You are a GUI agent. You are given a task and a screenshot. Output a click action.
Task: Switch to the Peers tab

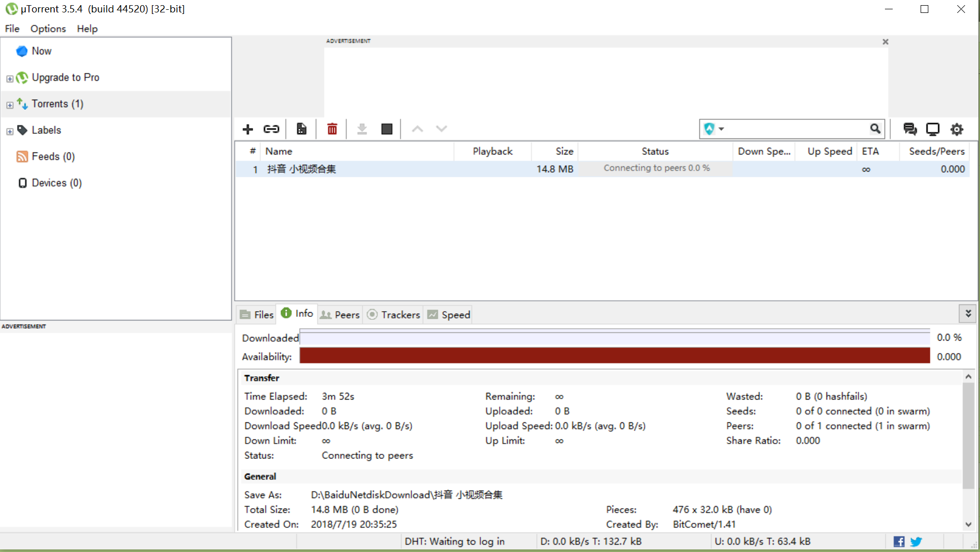(339, 315)
